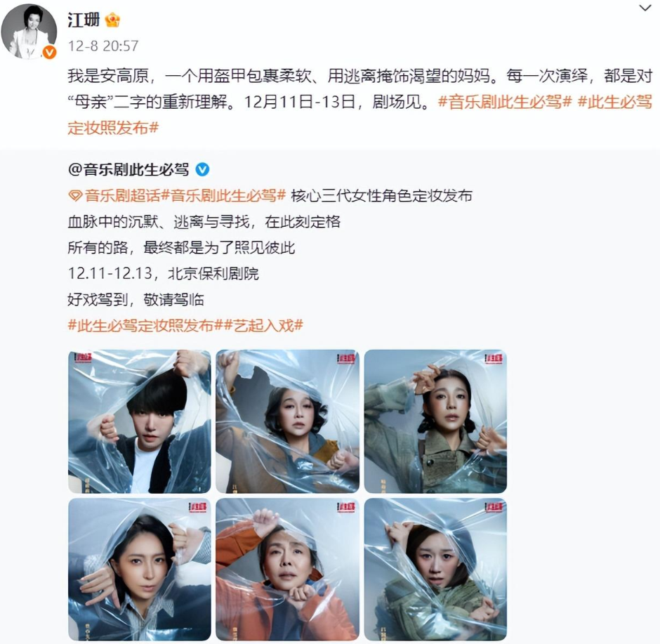Click the diamond super-topic icon before 音乐剧超话
This screenshot has height=644, width=660.
coord(75,196)
